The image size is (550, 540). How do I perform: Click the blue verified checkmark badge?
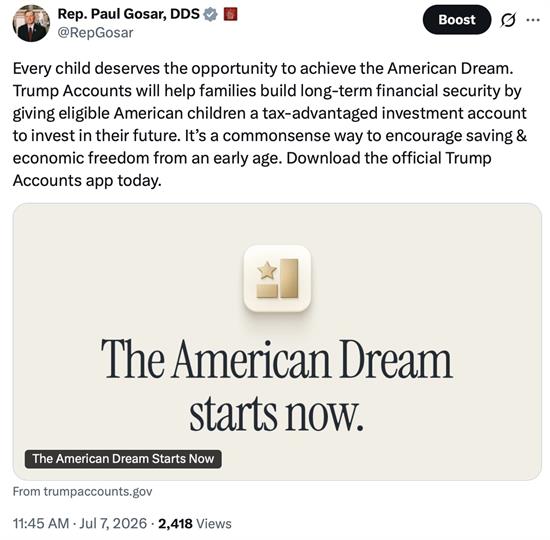210,14
